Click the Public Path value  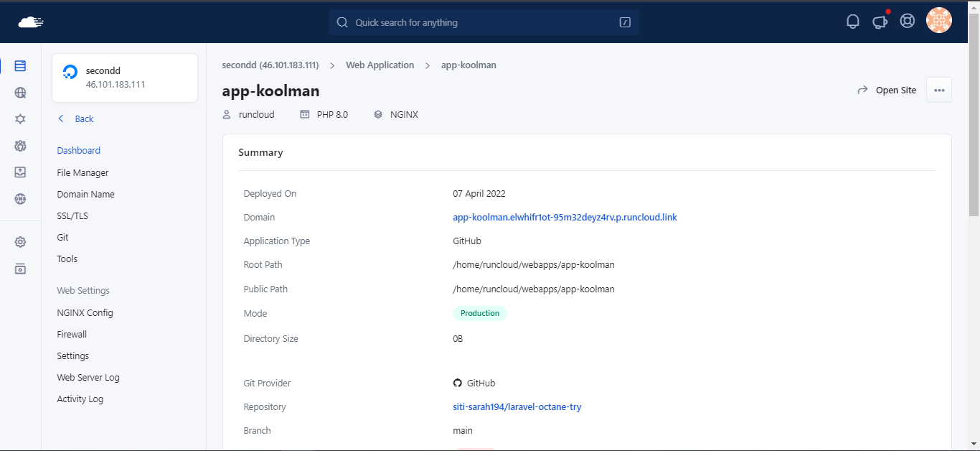[x=534, y=289]
